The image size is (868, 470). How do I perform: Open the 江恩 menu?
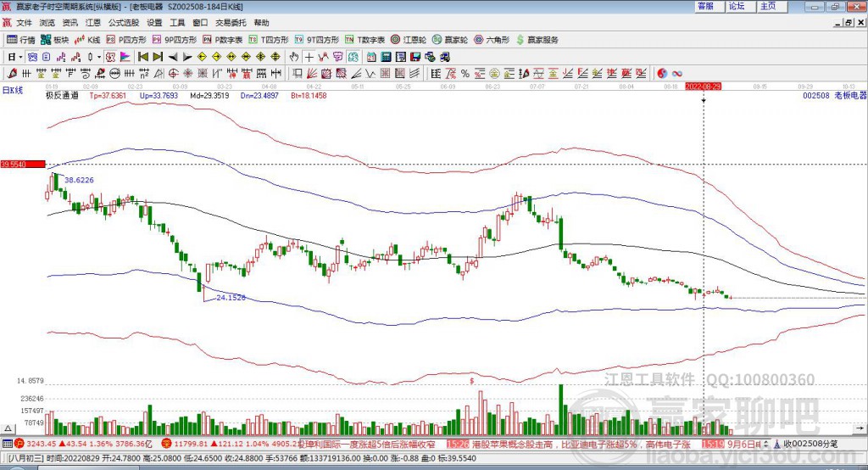pos(93,23)
